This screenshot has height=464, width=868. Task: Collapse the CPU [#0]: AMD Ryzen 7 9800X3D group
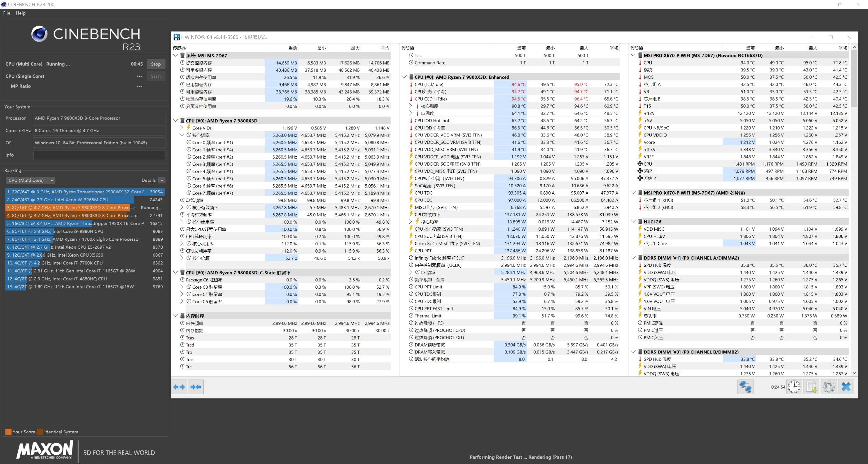coord(176,121)
